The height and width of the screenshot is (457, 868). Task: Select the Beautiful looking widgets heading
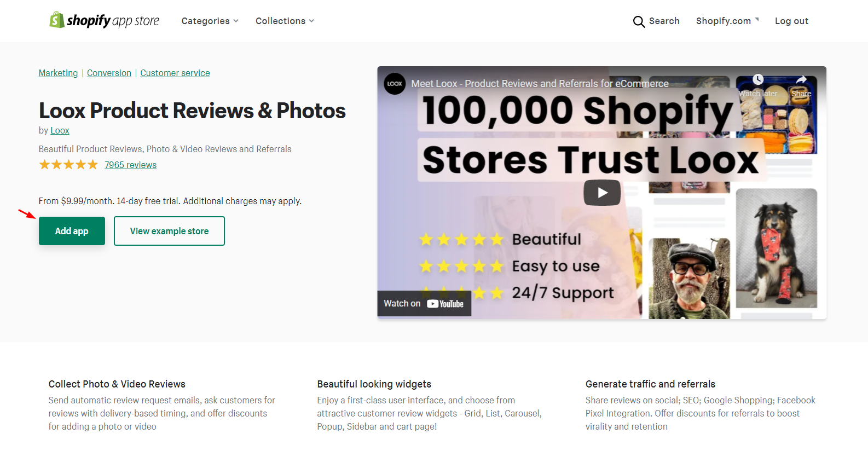click(x=374, y=384)
